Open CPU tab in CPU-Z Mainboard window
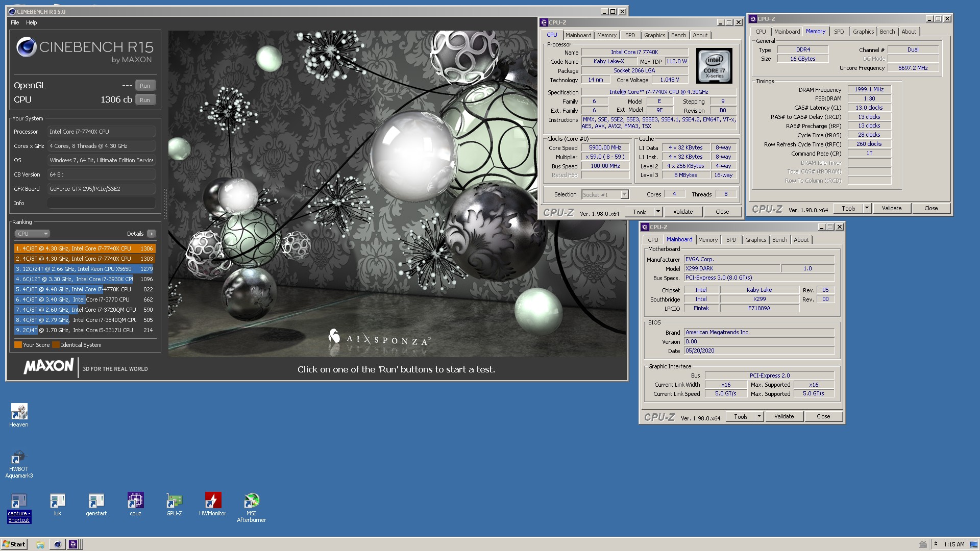 [x=653, y=240]
